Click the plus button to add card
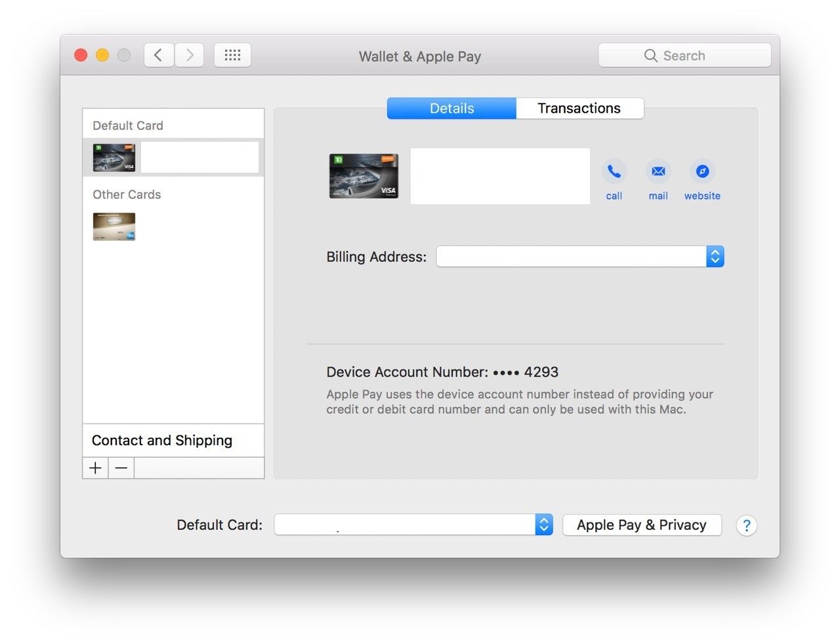Image resolution: width=840 pixels, height=644 pixels. click(96, 468)
